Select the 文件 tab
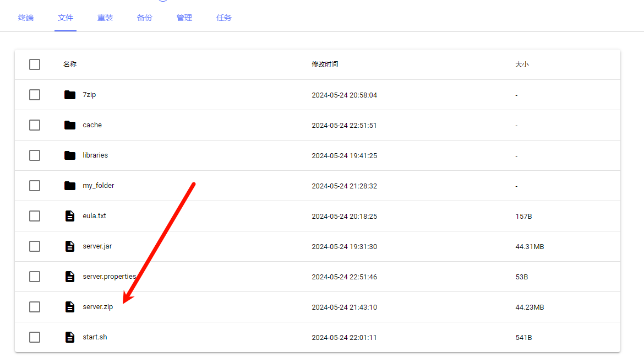644x362 pixels. point(66,18)
